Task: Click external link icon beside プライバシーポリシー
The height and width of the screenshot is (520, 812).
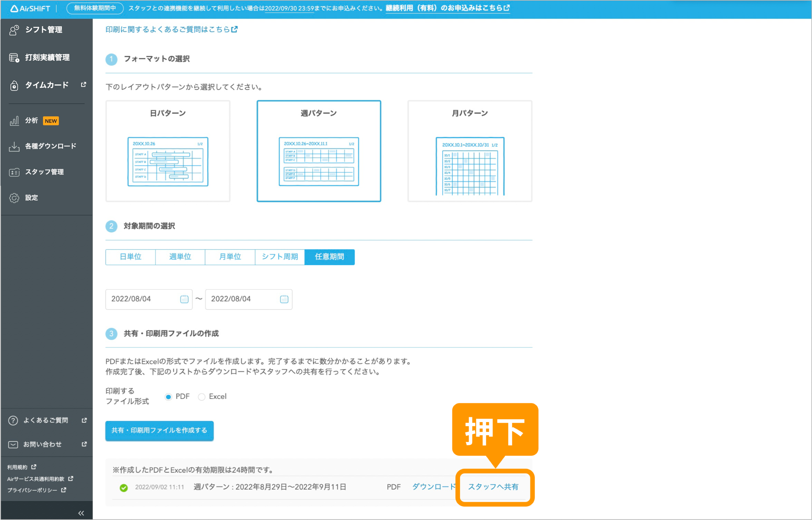Action: [x=64, y=490]
